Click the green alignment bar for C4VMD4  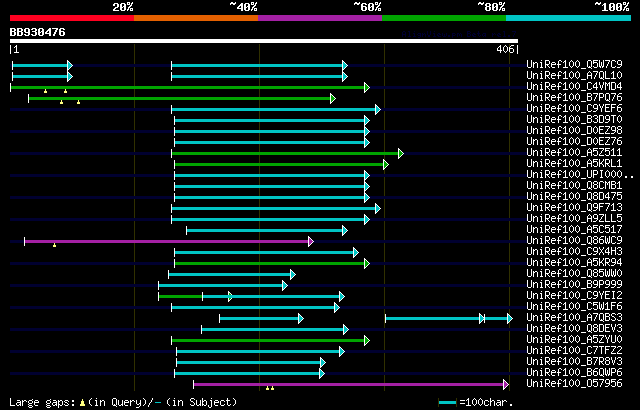coord(190,87)
